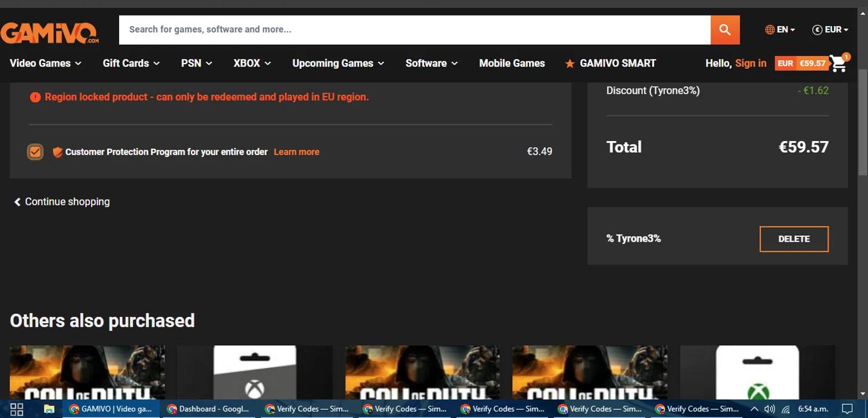Delete the Tyrone3% discount code
The height and width of the screenshot is (418, 868).
click(793, 239)
